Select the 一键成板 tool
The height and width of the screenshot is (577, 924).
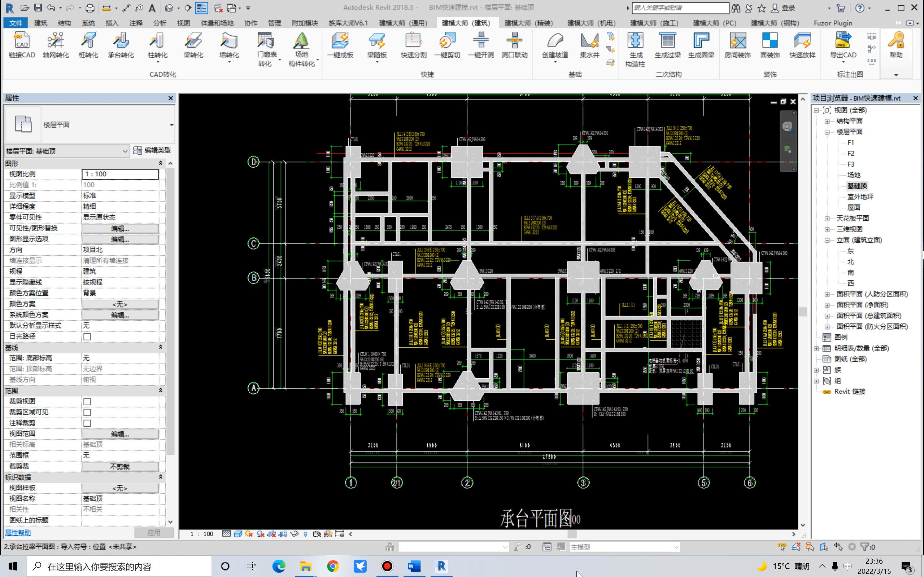pos(341,46)
